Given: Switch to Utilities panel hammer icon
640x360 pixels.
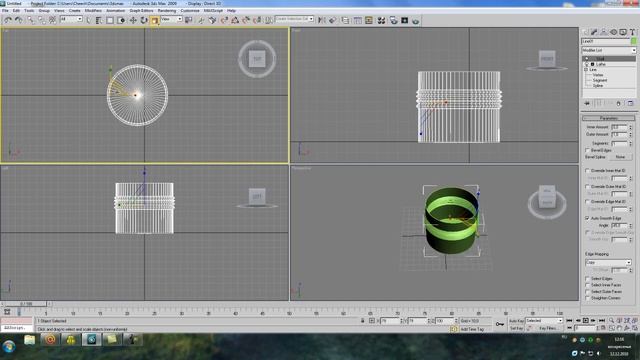Looking at the screenshot, I should pos(632,32).
